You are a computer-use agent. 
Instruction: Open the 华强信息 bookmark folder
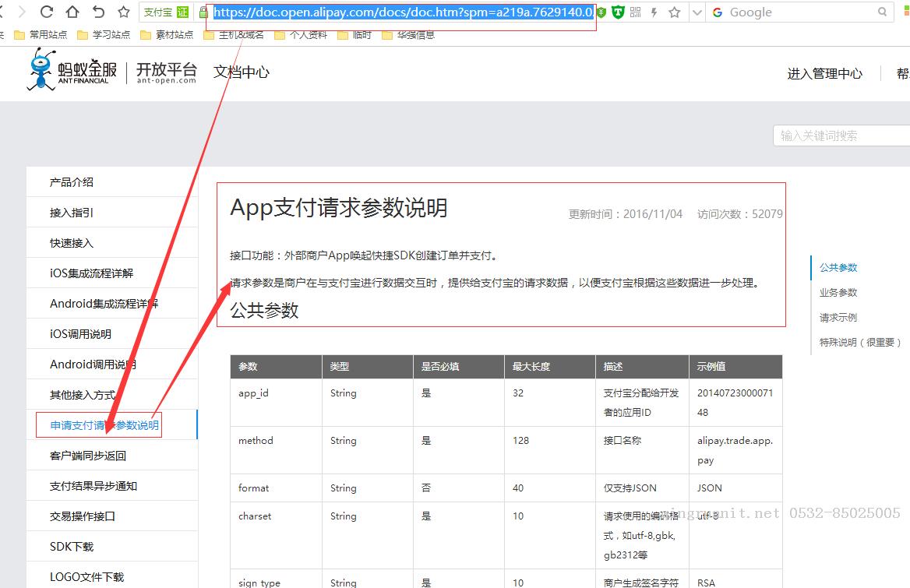click(x=408, y=35)
